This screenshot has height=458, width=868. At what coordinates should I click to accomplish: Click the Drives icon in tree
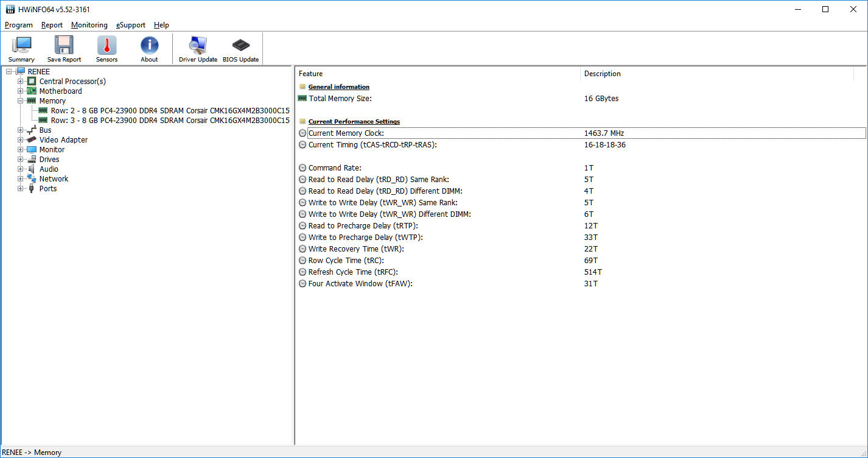pyautogui.click(x=32, y=159)
